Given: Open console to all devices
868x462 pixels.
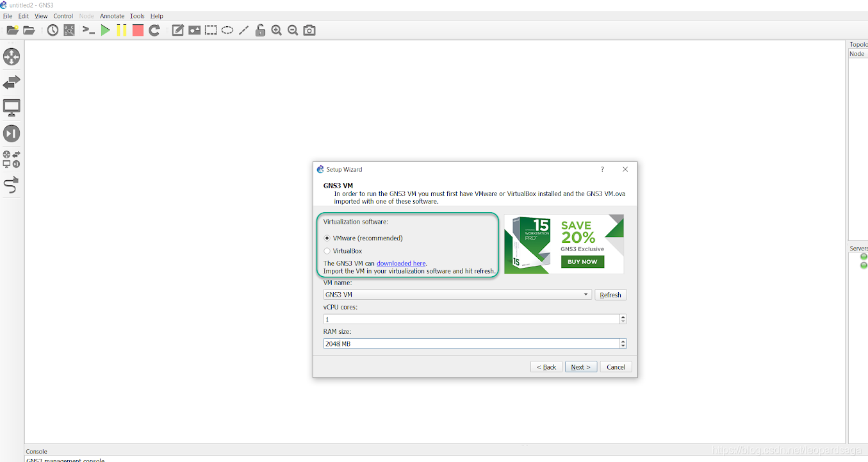Looking at the screenshot, I should (x=88, y=30).
